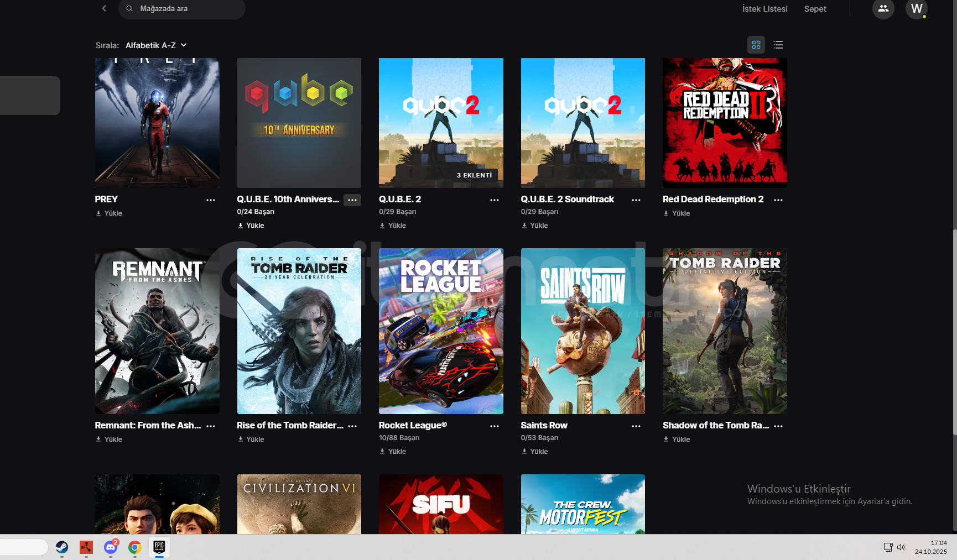The width and height of the screenshot is (957, 560).
Task: Open İstek Listesi wishlist
Action: [764, 9]
